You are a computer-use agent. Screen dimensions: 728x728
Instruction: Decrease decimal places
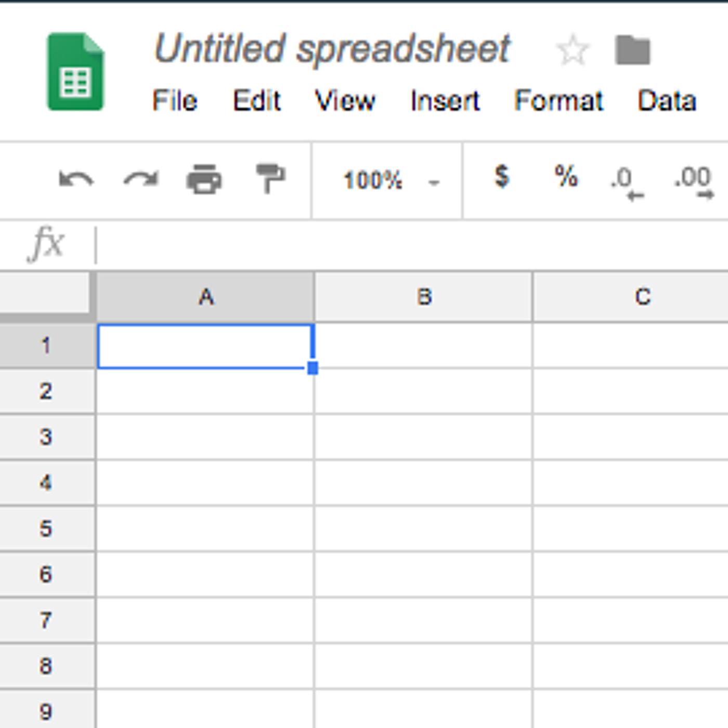click(627, 183)
